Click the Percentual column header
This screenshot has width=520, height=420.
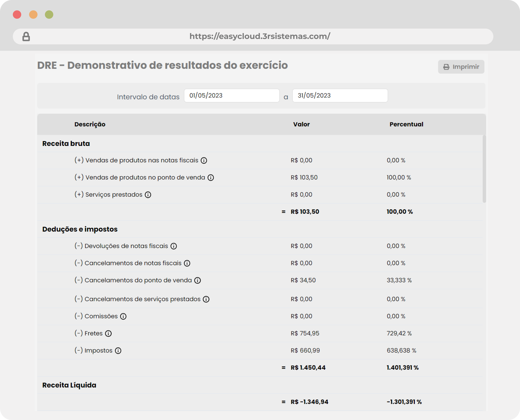[x=406, y=124]
